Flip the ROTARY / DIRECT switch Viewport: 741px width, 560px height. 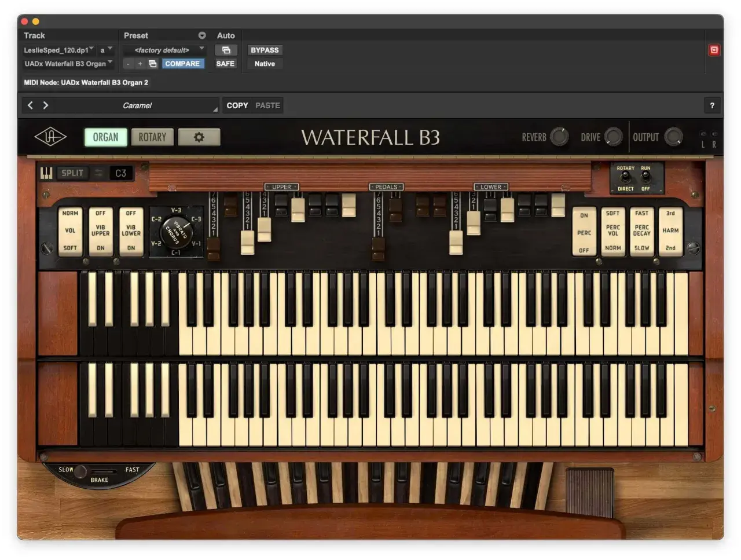(626, 178)
